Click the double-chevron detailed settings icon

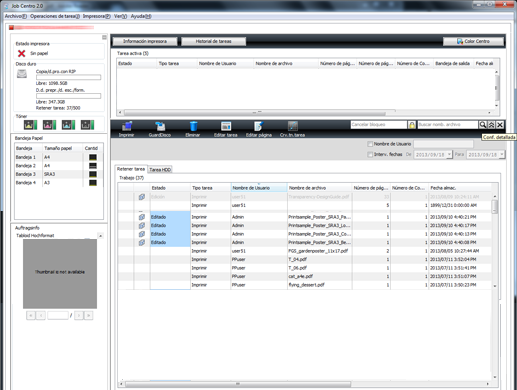click(x=491, y=125)
